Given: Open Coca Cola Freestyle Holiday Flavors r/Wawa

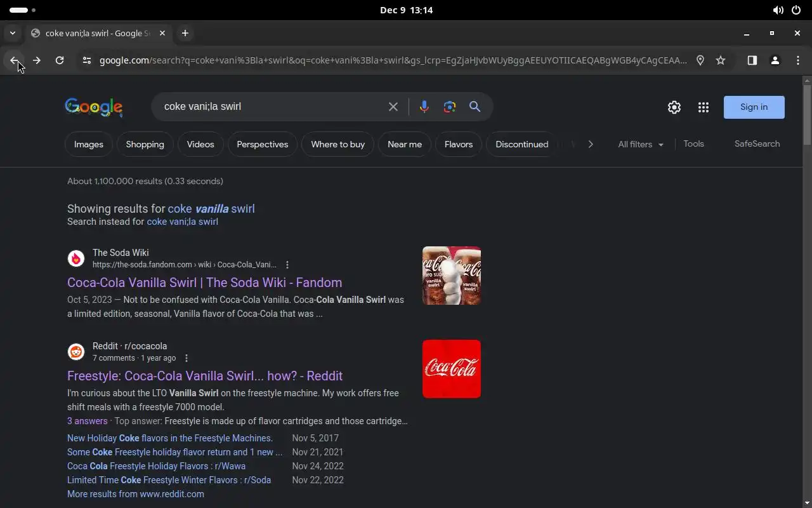Looking at the screenshot, I should tap(156, 466).
